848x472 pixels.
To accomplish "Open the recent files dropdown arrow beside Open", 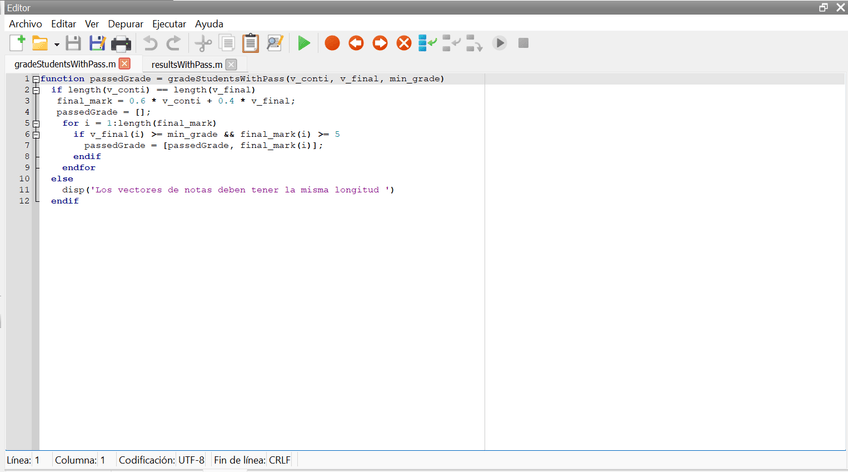I will 57,44.
